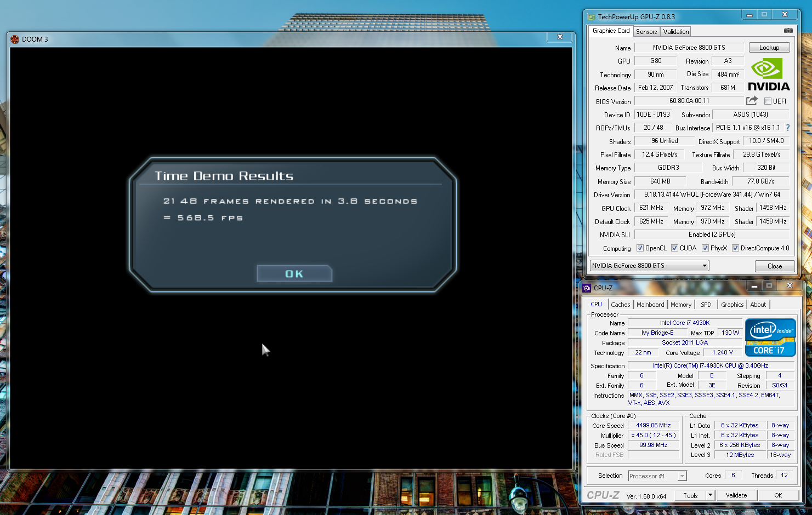Image resolution: width=812 pixels, height=515 pixels.
Task: Click the Core Speed value 4499.06 MHz
Action: (654, 426)
